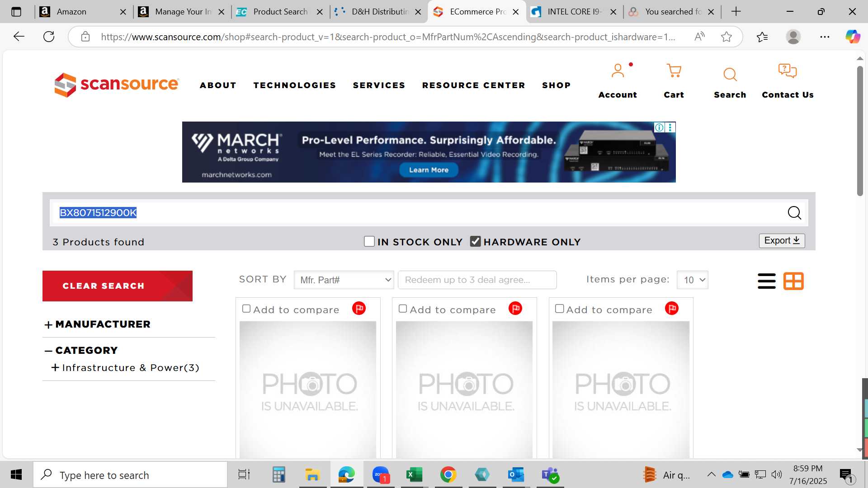Open a new browser tab
This screenshot has height=488, width=868.
736,12
